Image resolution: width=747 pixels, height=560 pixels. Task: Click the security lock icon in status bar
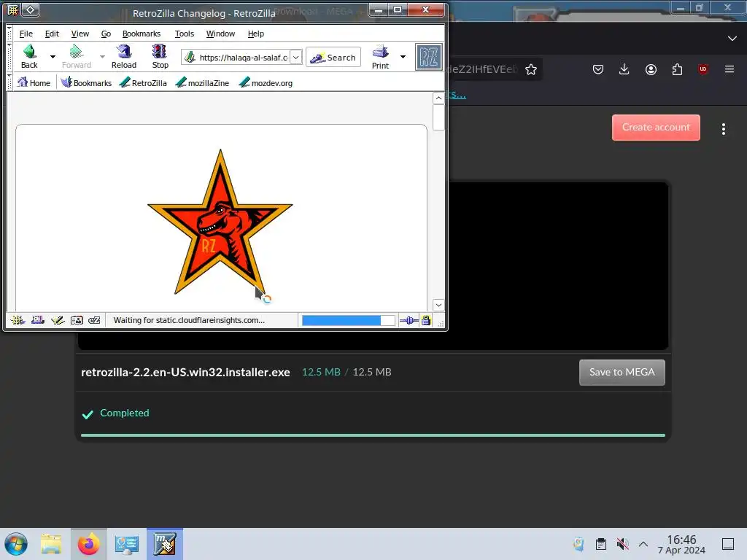(x=426, y=321)
